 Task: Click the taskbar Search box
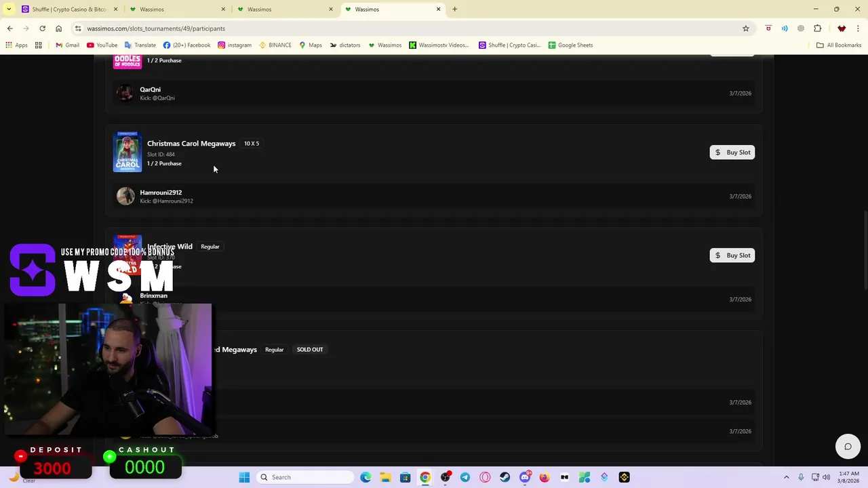[x=305, y=477]
